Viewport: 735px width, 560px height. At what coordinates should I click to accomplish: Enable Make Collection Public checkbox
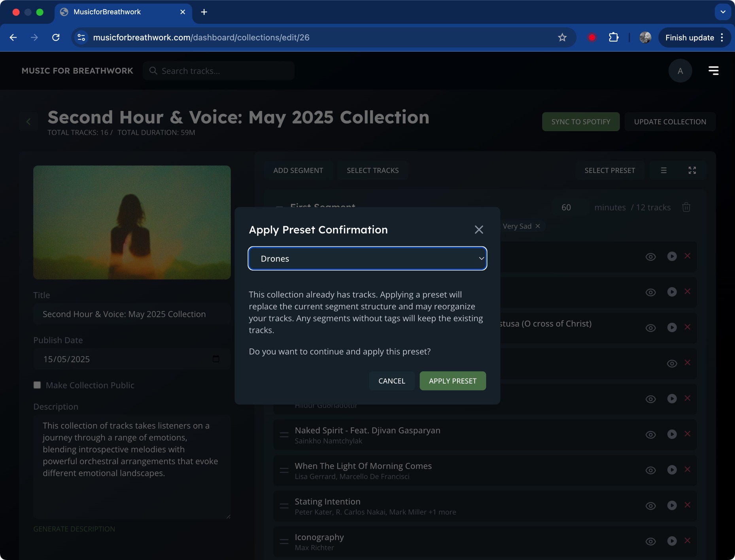(x=37, y=385)
